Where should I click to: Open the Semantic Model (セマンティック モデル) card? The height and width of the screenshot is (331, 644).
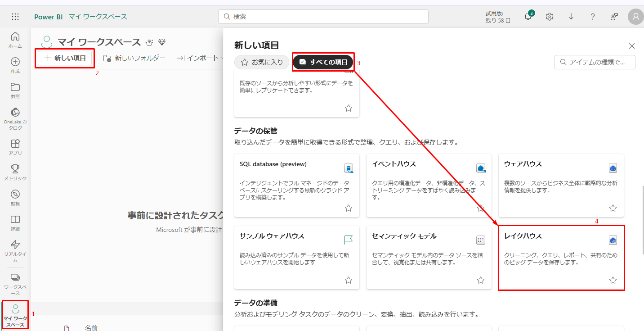pos(429,258)
